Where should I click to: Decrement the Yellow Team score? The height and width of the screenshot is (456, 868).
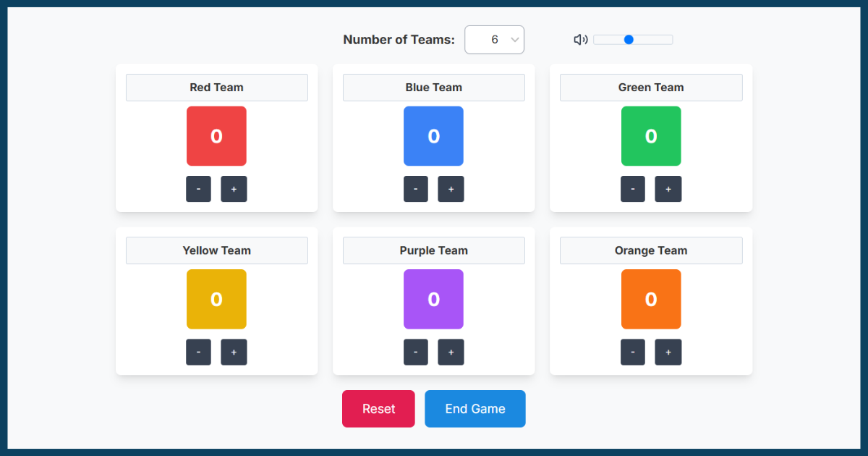pos(198,352)
